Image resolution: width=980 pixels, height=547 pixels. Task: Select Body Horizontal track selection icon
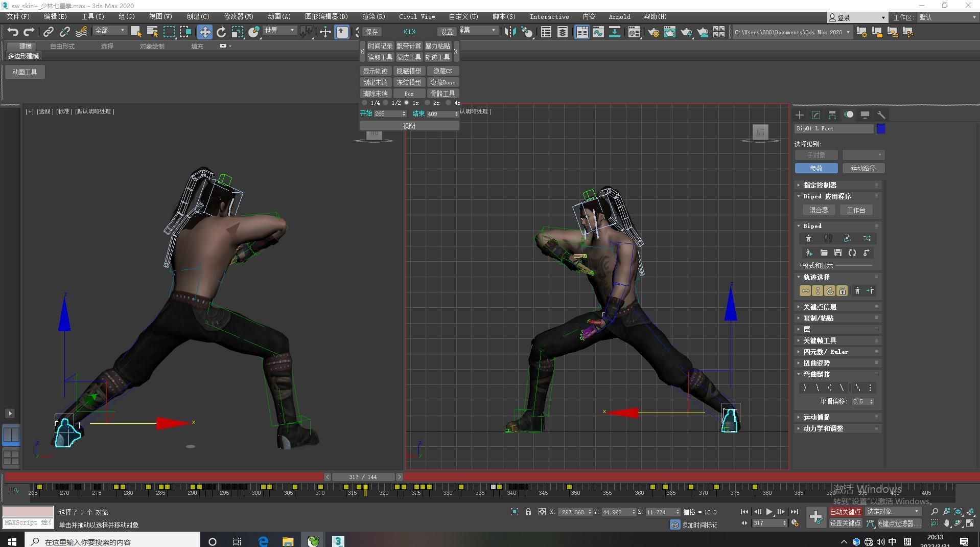(805, 291)
